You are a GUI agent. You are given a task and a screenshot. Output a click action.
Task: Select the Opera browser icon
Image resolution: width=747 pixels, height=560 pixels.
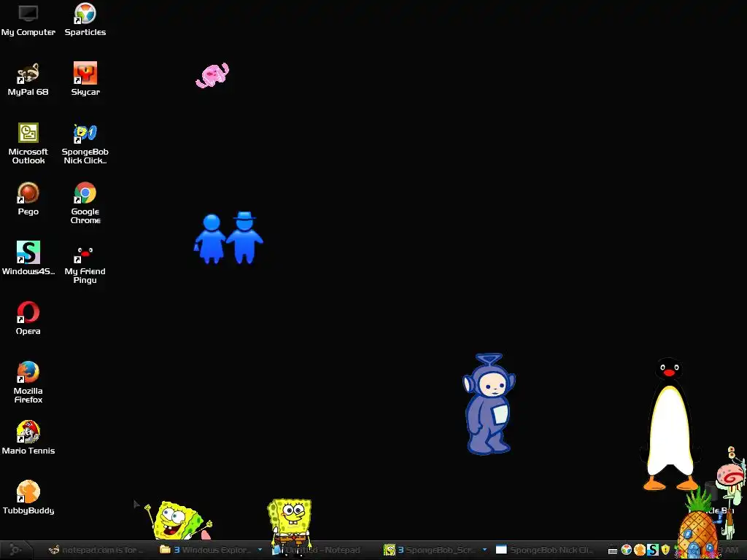tap(28, 319)
